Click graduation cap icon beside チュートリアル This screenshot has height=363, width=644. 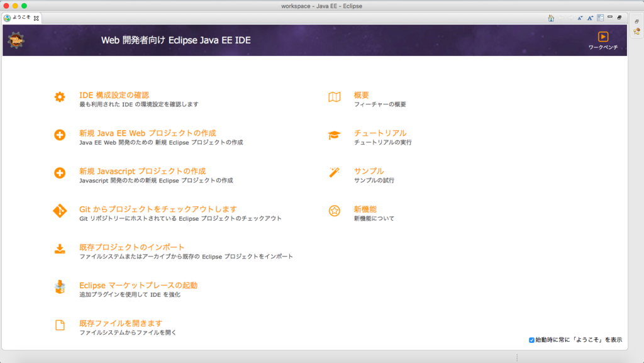pyautogui.click(x=335, y=135)
